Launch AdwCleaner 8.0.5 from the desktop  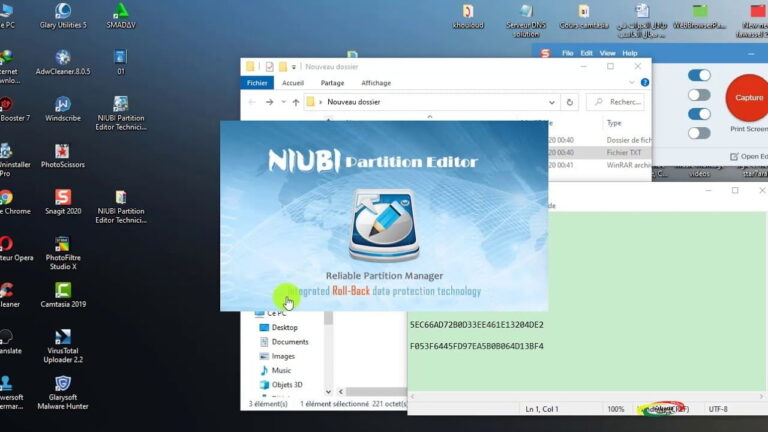[x=63, y=62]
